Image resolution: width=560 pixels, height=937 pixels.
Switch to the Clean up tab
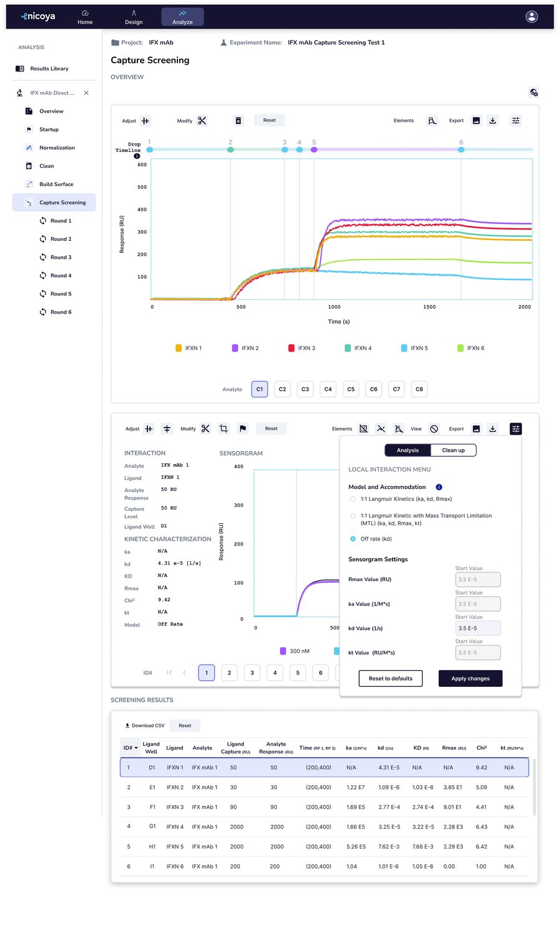coord(453,450)
